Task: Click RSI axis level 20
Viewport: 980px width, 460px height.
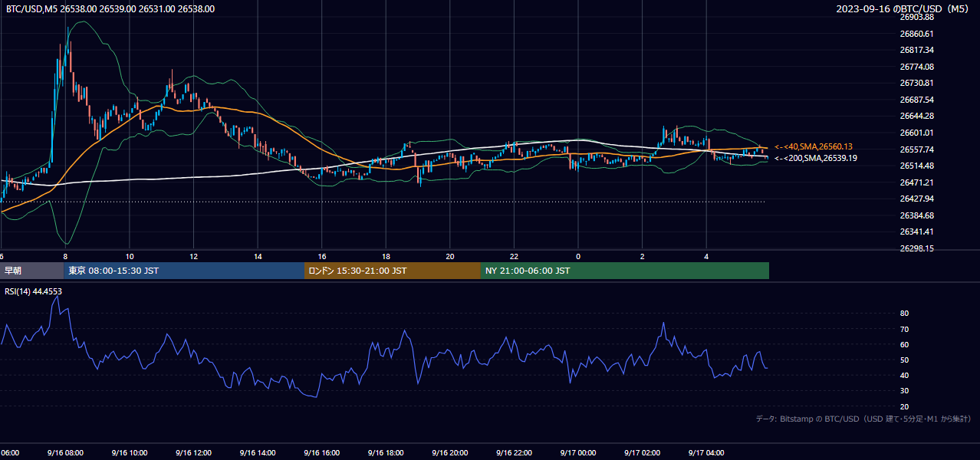Action: pyautogui.click(x=904, y=406)
